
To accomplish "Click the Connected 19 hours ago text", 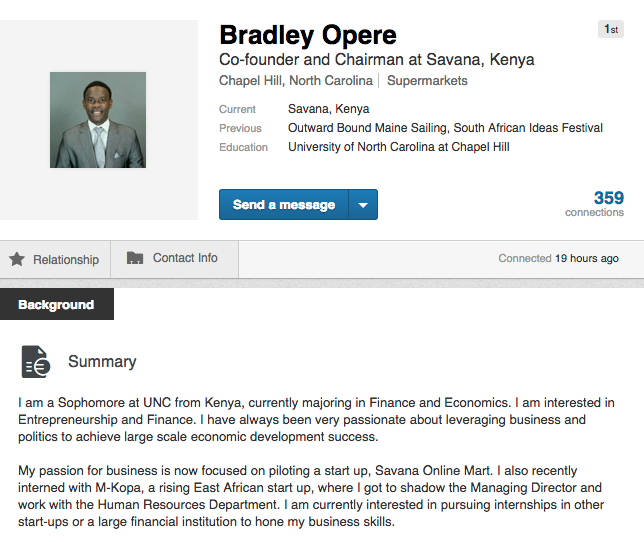I will [559, 258].
